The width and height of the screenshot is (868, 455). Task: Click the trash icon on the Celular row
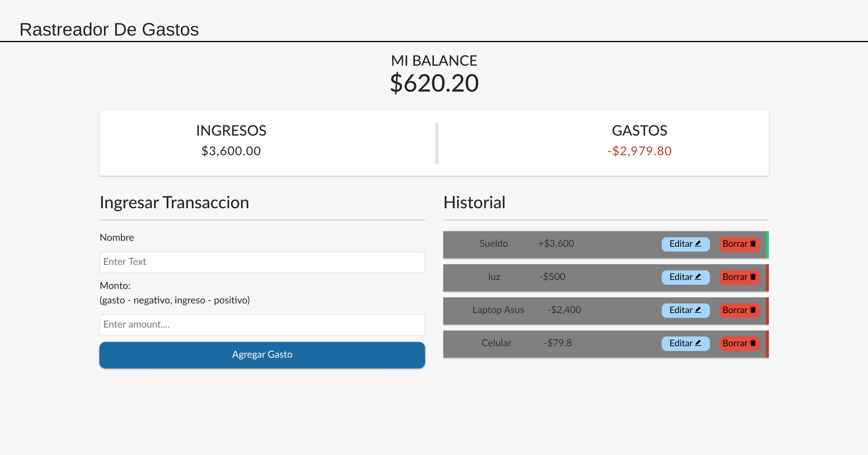click(753, 343)
